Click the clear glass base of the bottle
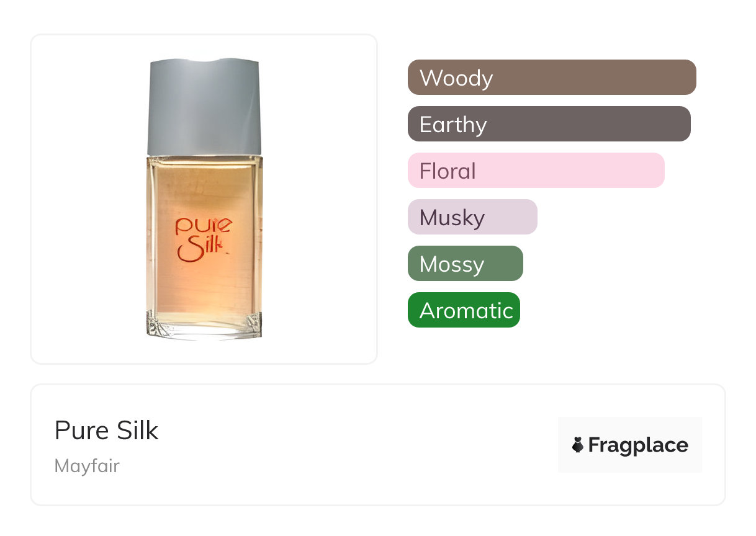756x536 pixels. pyautogui.click(x=204, y=326)
